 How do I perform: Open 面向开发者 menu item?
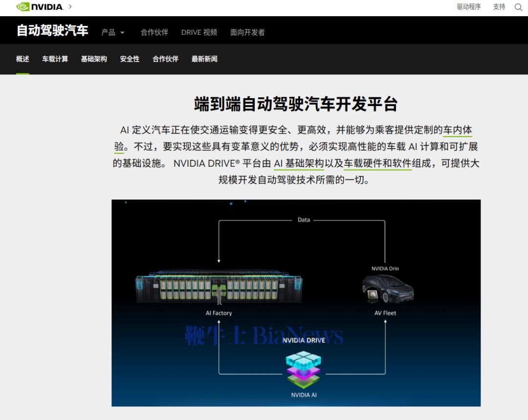[247, 32]
